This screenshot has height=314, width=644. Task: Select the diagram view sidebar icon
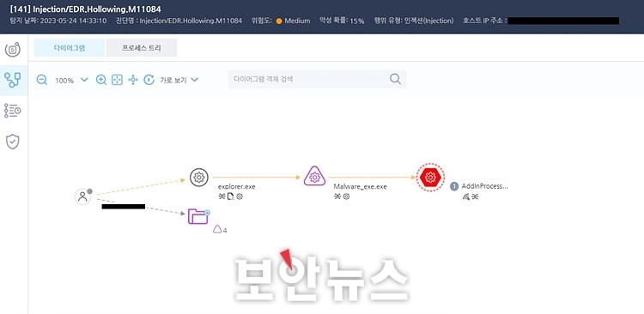12,80
